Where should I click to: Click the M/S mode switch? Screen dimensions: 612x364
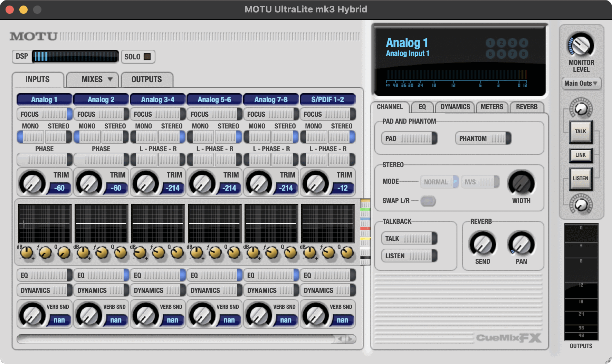point(480,182)
